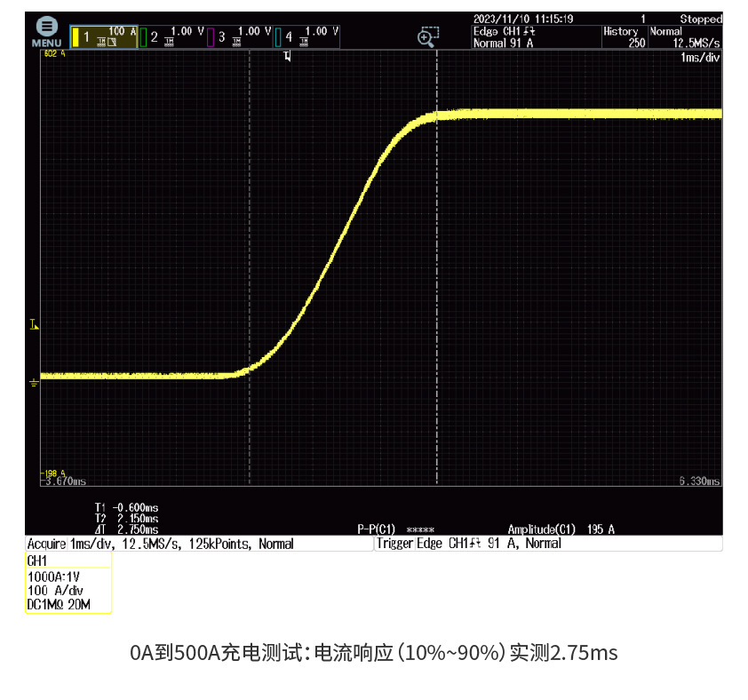Click the T trigger position marker above the grid
Viewport: 748px width, 700px height.
pos(286,55)
